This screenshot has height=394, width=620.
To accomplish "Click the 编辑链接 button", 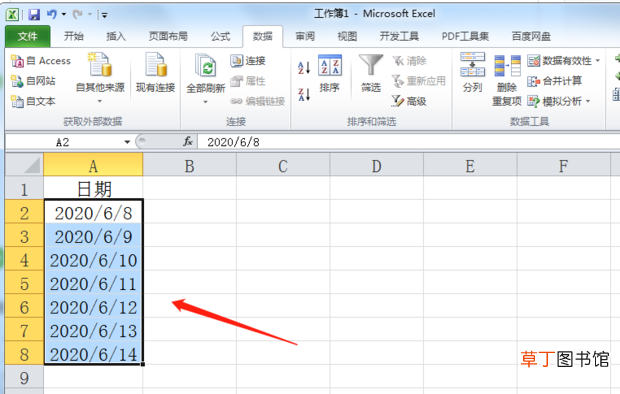I will [257, 102].
